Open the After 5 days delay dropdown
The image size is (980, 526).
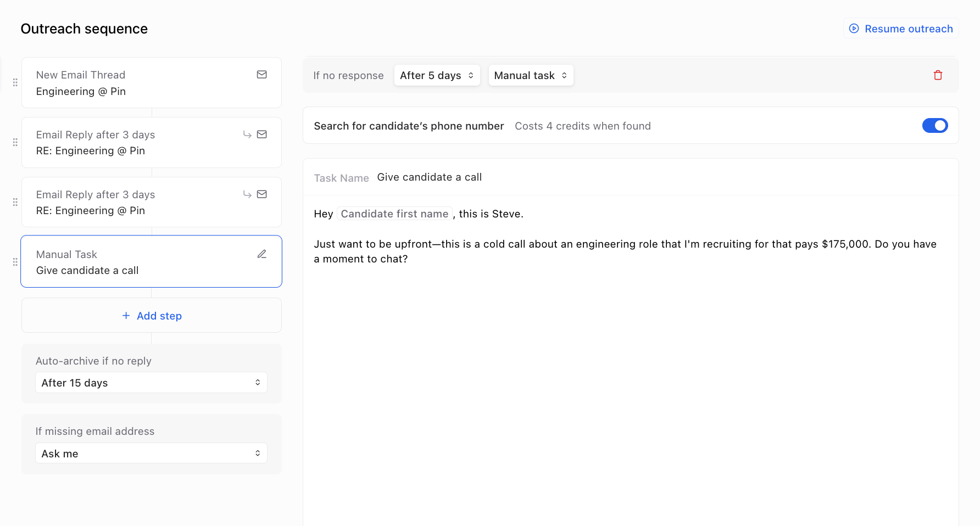point(437,75)
